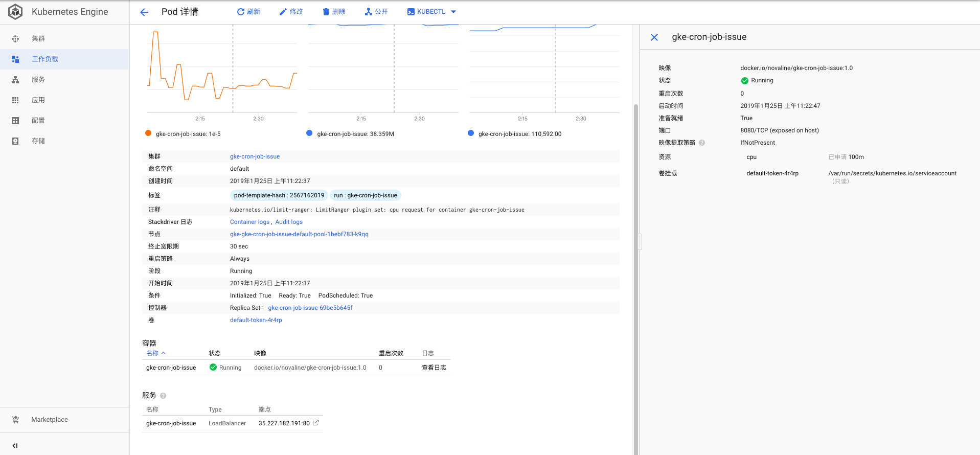This screenshot has width=980, height=455.
Task: Click help icon next to 服务 heading
Action: pyautogui.click(x=163, y=396)
